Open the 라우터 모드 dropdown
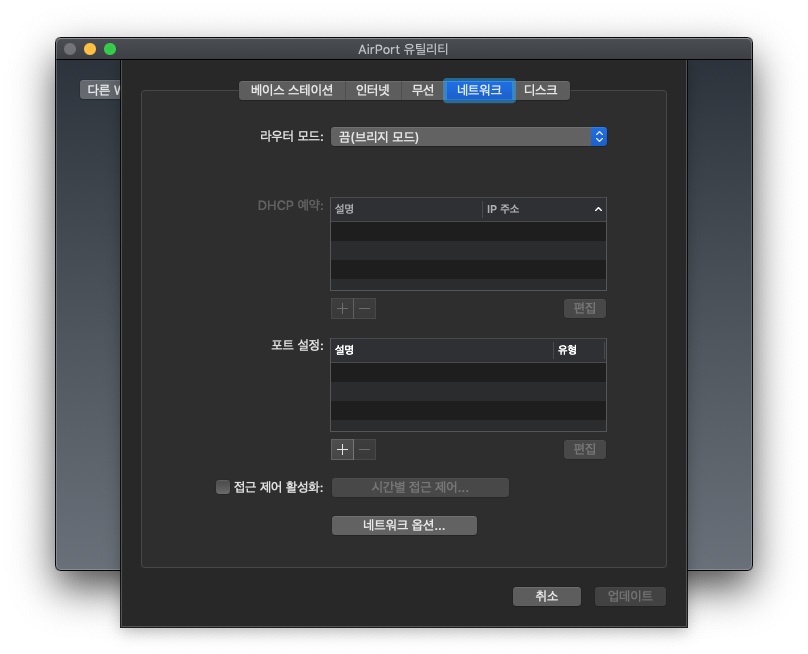 click(468, 137)
